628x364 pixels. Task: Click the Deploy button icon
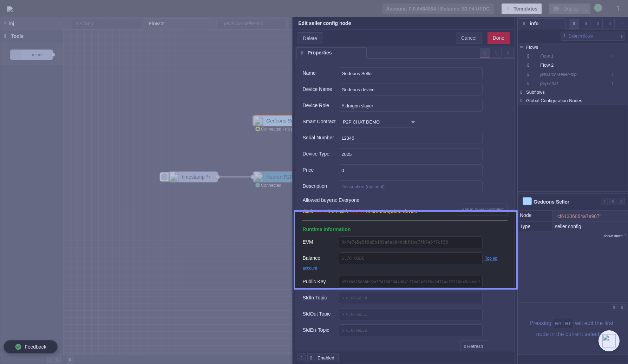tap(556, 9)
